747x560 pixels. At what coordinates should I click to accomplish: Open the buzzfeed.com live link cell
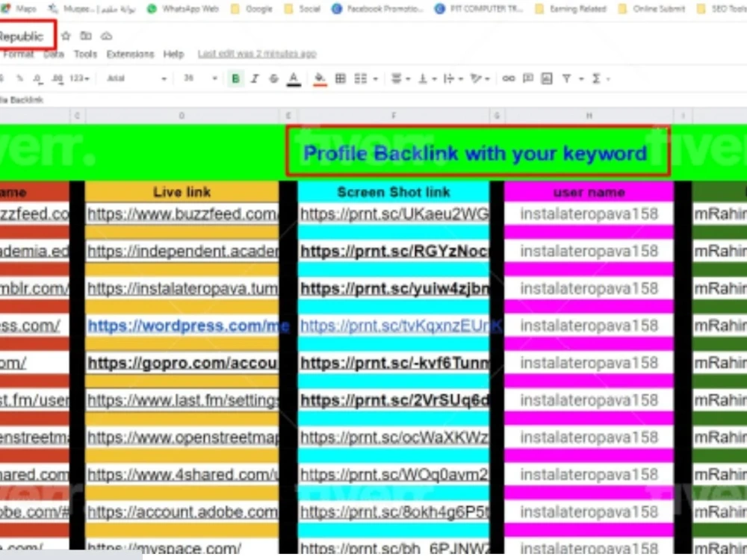pyautogui.click(x=182, y=214)
